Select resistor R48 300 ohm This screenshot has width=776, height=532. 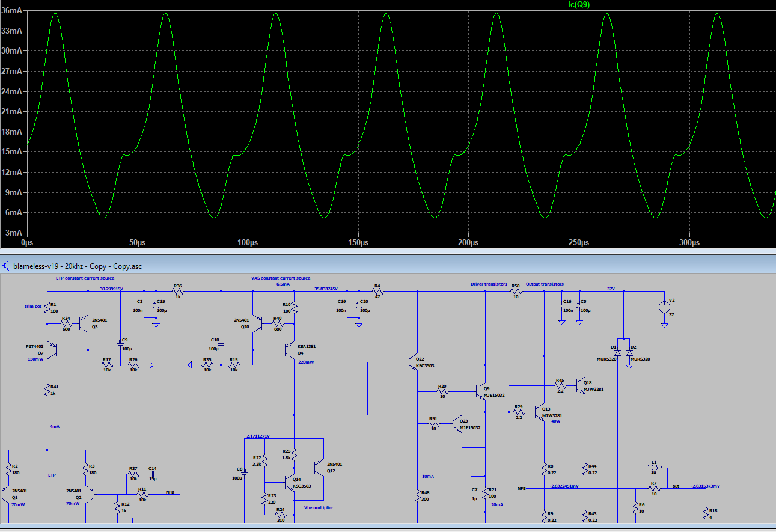click(x=417, y=497)
